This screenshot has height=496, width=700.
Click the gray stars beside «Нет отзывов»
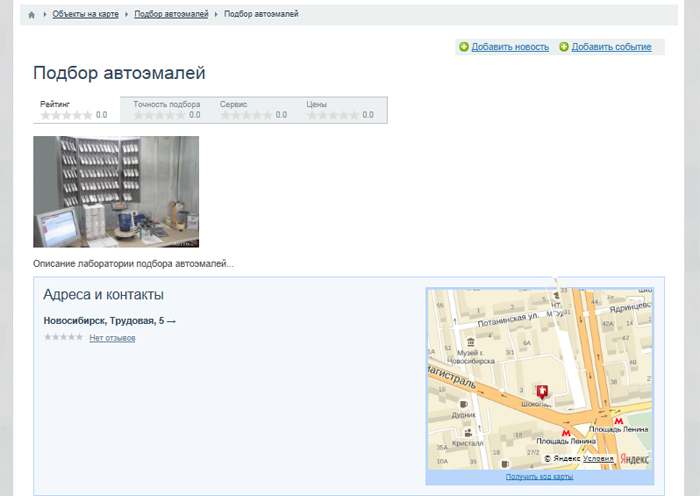click(x=63, y=337)
